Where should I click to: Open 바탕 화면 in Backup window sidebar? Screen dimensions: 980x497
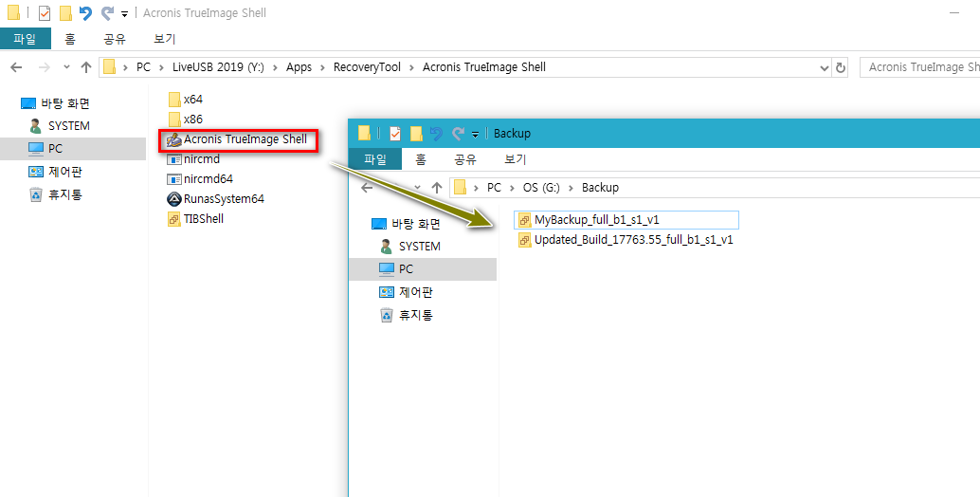point(407,224)
